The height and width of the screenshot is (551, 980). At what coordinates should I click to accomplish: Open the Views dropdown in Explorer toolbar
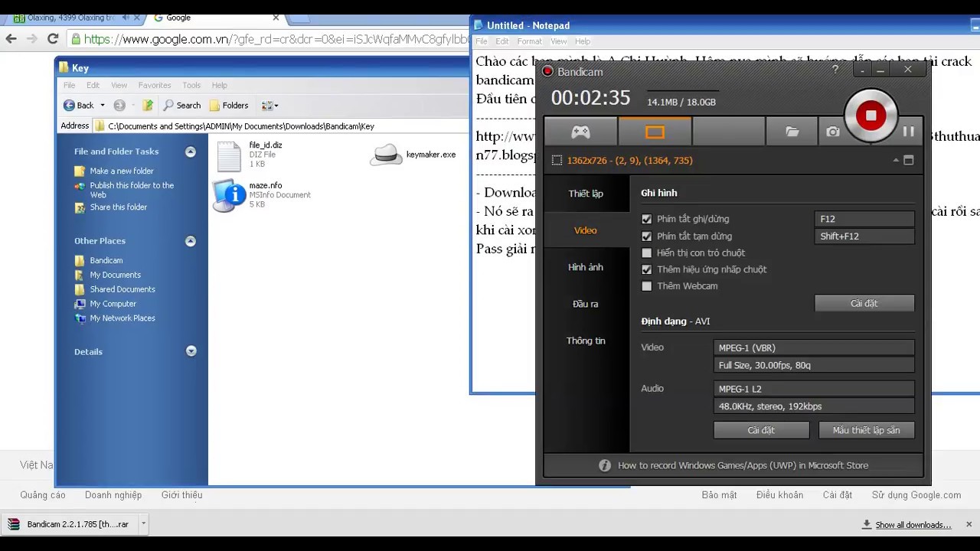pyautogui.click(x=269, y=106)
